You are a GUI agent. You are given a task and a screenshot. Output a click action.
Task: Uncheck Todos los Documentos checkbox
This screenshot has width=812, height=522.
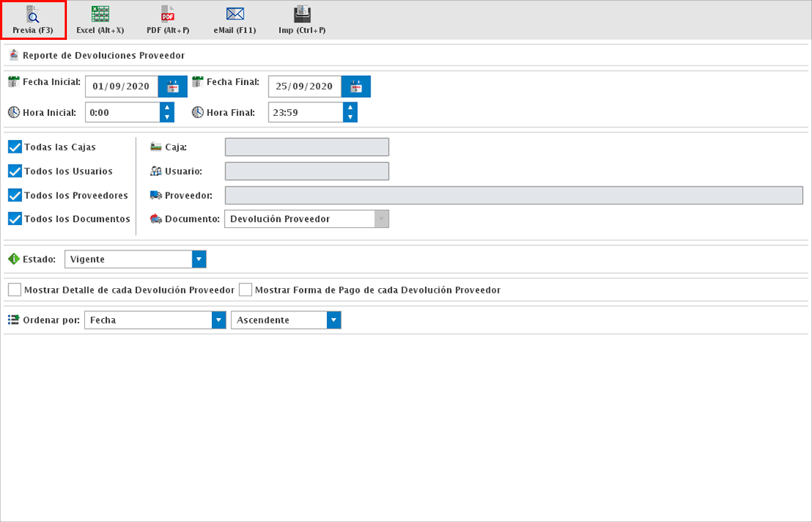tap(14, 219)
